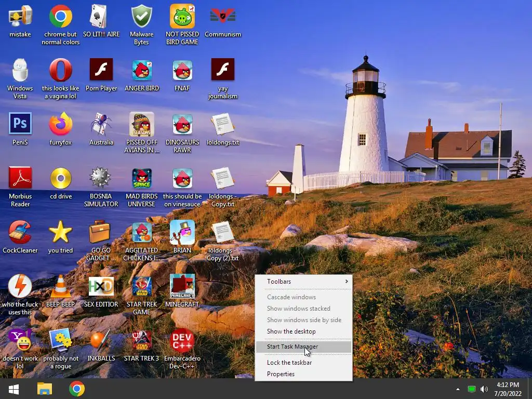
Task: Select the 'loldongs - Copy.txt' file
Action: coord(222,179)
